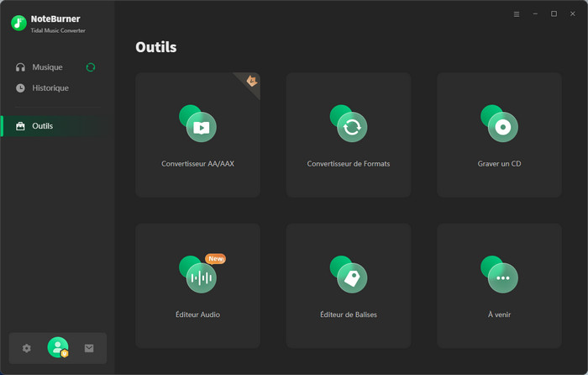Click the green sync icon beside Musique
Image resolution: width=588 pixels, height=375 pixels.
[91, 67]
